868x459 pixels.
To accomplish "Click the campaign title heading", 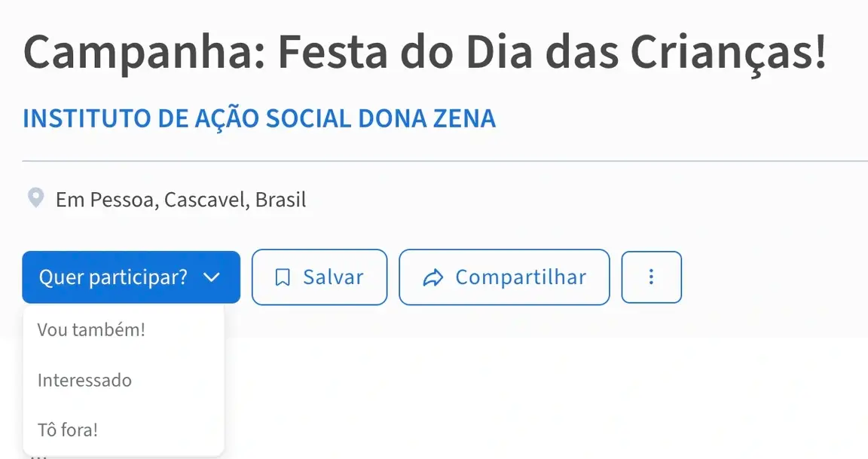I will (x=424, y=53).
